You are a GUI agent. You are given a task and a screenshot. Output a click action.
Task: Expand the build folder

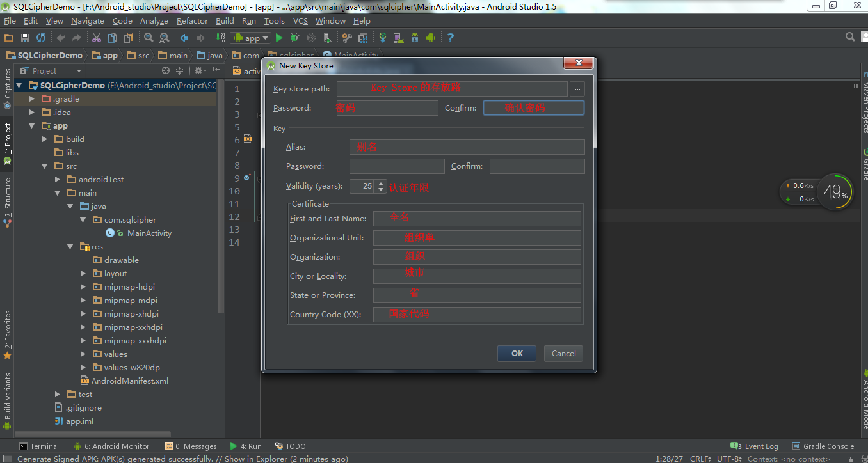pyautogui.click(x=45, y=139)
